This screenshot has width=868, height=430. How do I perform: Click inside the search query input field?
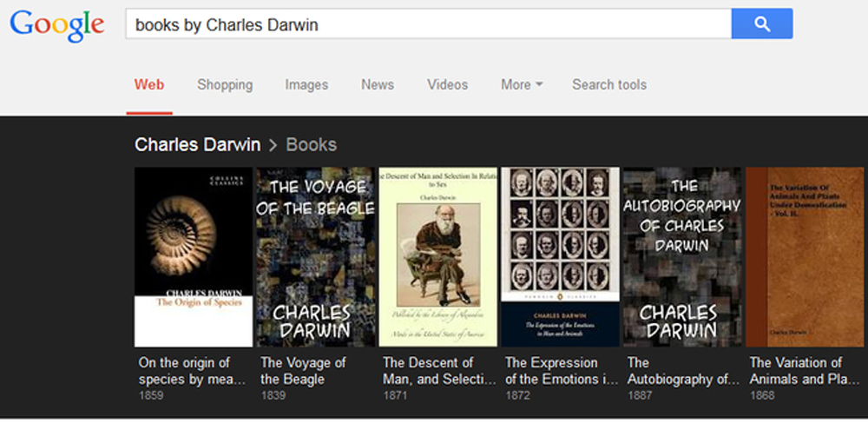tap(429, 23)
